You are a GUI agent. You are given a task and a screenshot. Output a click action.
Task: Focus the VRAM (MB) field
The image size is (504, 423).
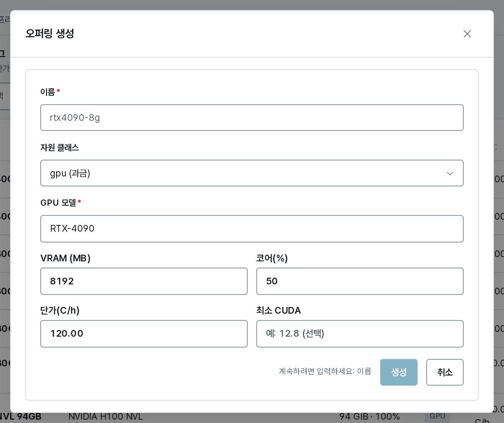click(144, 281)
